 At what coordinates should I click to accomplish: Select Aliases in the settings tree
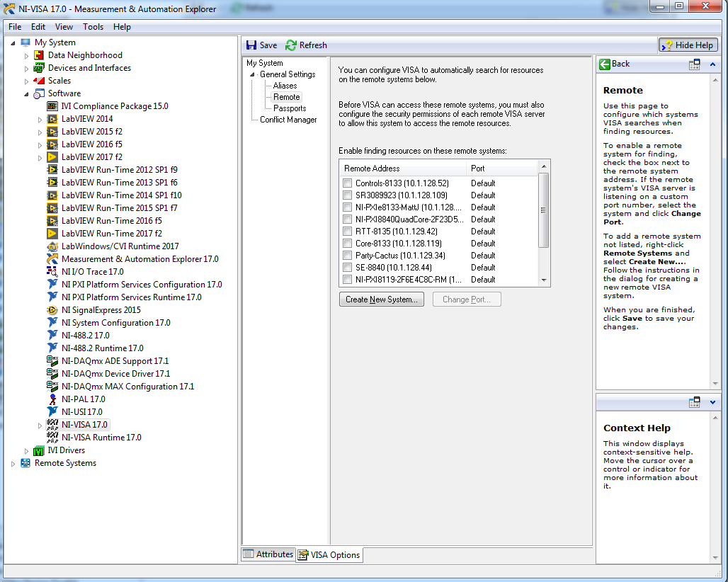coord(285,86)
